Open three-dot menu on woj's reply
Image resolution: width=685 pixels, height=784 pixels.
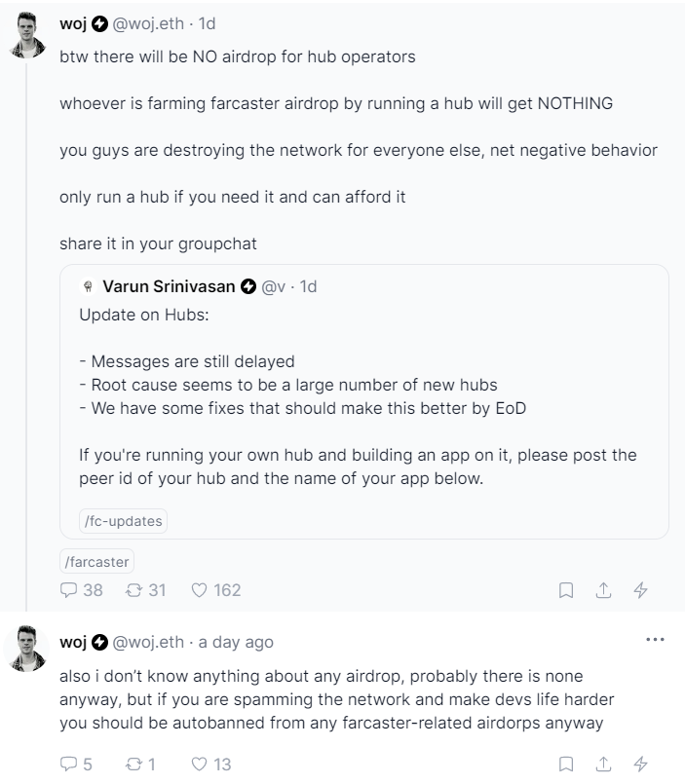point(655,640)
